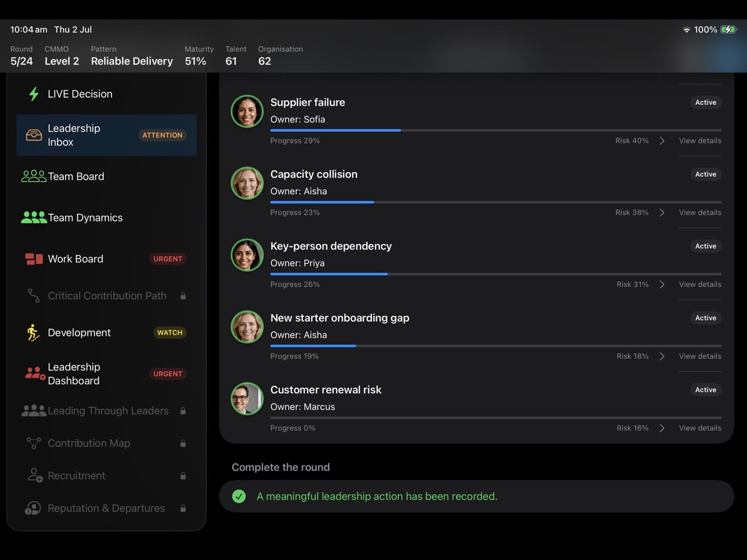Click the Key-person dependency progress bar

496,274
